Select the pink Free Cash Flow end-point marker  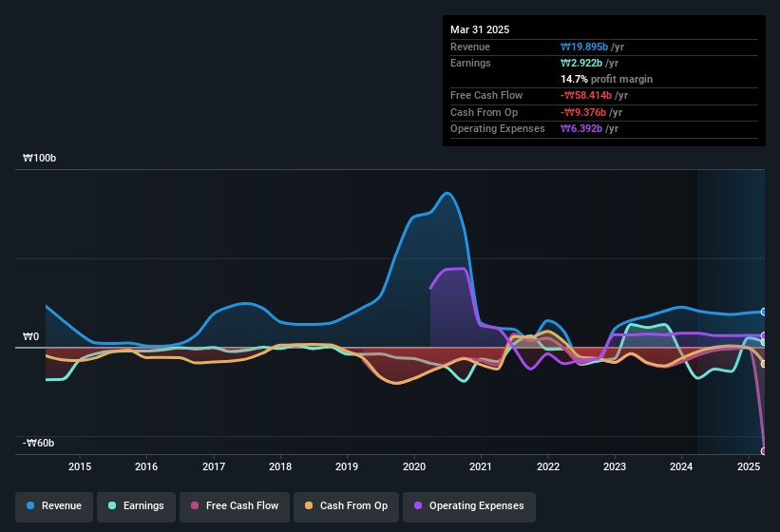(x=763, y=451)
